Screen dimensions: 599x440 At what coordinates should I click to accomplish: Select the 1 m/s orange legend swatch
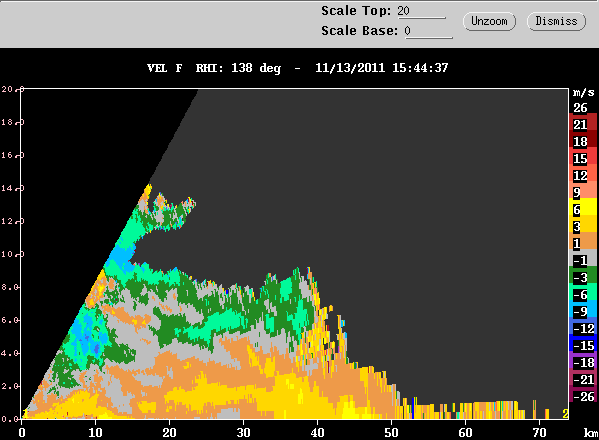pos(583,241)
